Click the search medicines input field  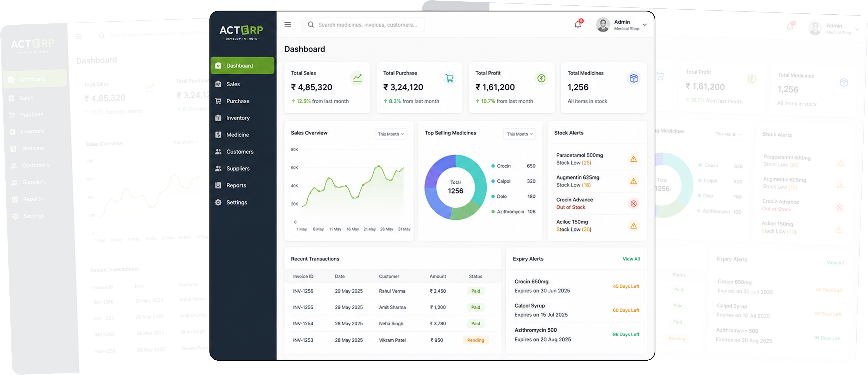(x=363, y=25)
